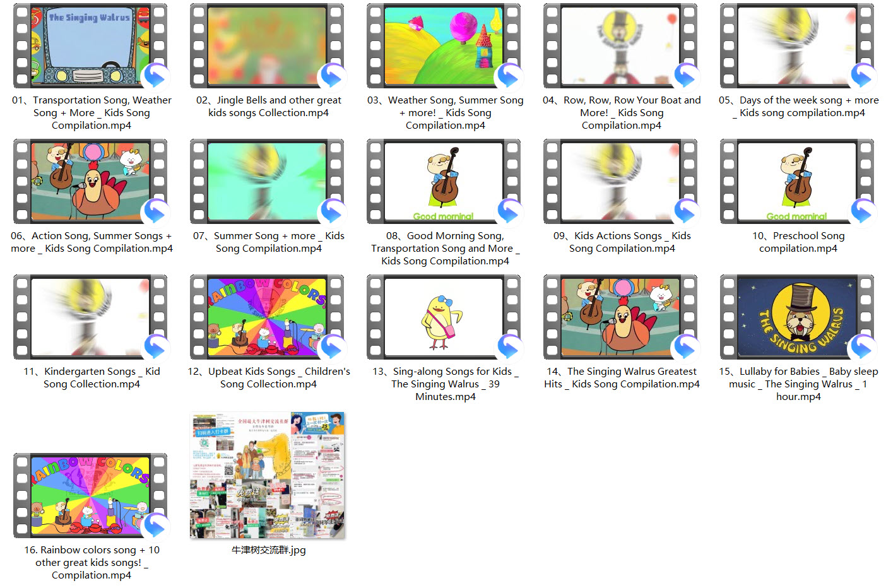
Task: Open the 16 Rainbow colors song video
Action: [x=90, y=496]
